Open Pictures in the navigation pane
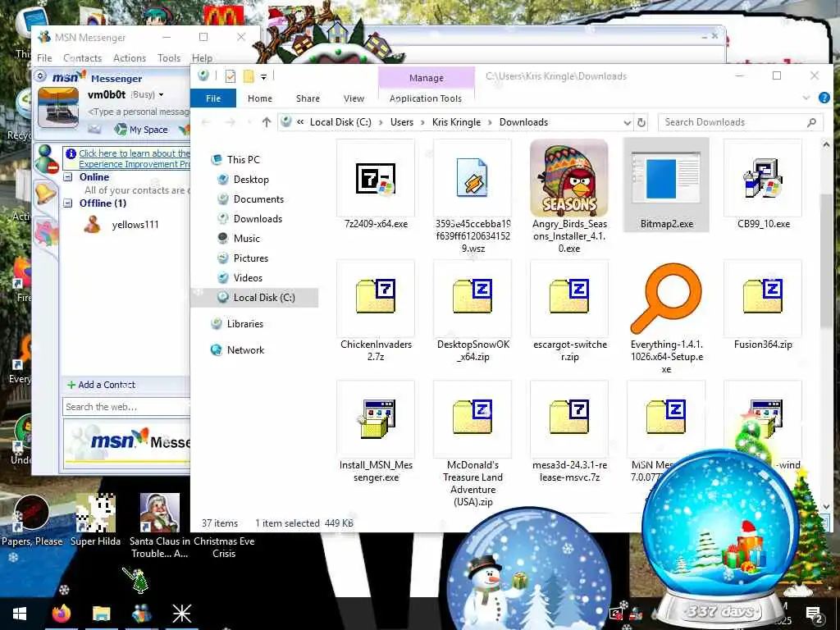This screenshot has height=630, width=840. tap(251, 258)
